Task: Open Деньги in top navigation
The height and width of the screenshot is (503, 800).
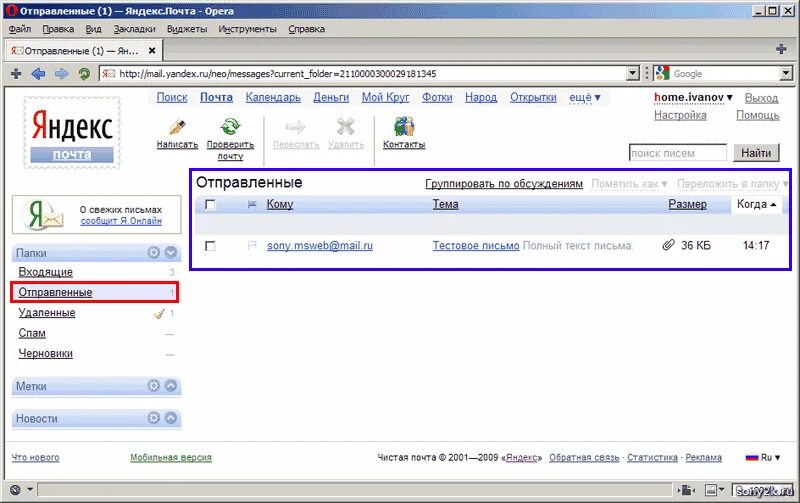Action: click(331, 97)
